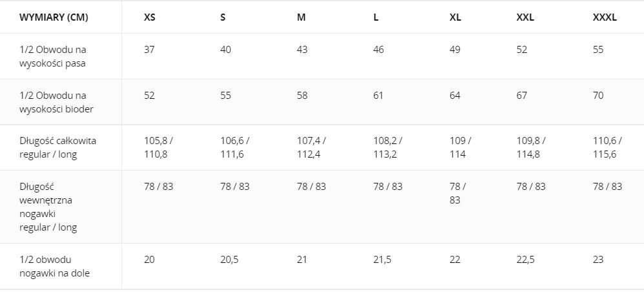Screen dimensions: 644x292
Task: Select the XXXL size column header
Action: click(605, 17)
